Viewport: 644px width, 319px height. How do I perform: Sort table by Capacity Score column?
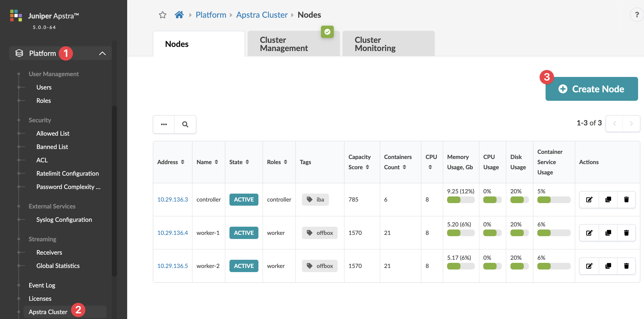[x=367, y=167]
